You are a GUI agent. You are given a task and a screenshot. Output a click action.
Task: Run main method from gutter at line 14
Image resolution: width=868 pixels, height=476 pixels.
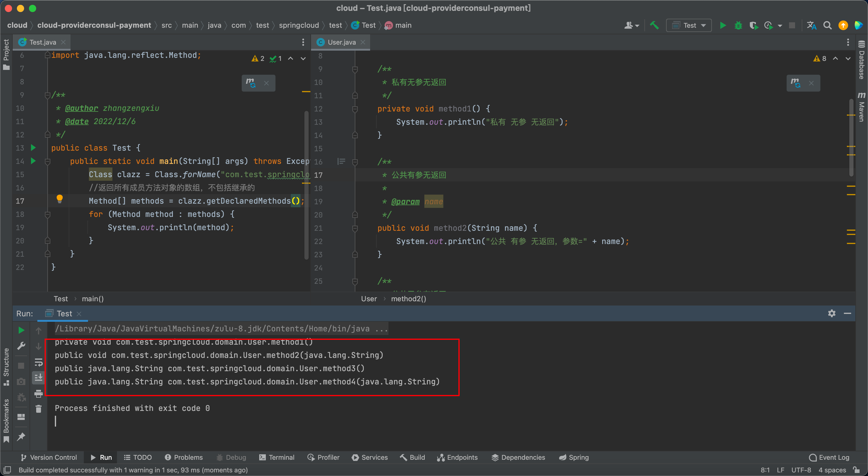(33, 161)
